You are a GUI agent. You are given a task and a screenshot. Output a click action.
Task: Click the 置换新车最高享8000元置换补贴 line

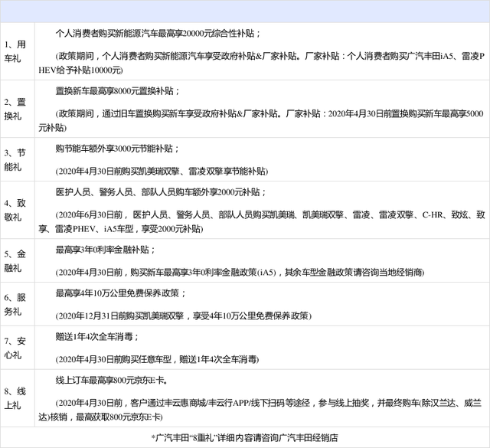(118, 91)
